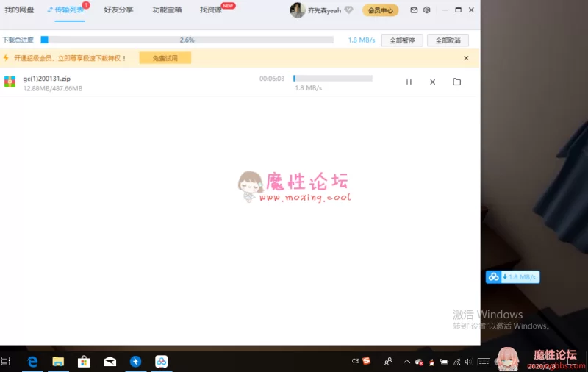Click the battery tray icon
The height and width of the screenshot is (372, 588).
[445, 362]
